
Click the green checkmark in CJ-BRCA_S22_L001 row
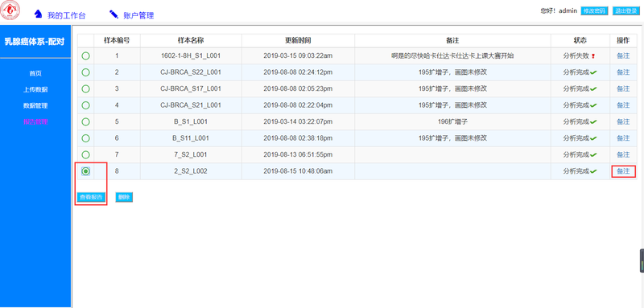coord(593,72)
